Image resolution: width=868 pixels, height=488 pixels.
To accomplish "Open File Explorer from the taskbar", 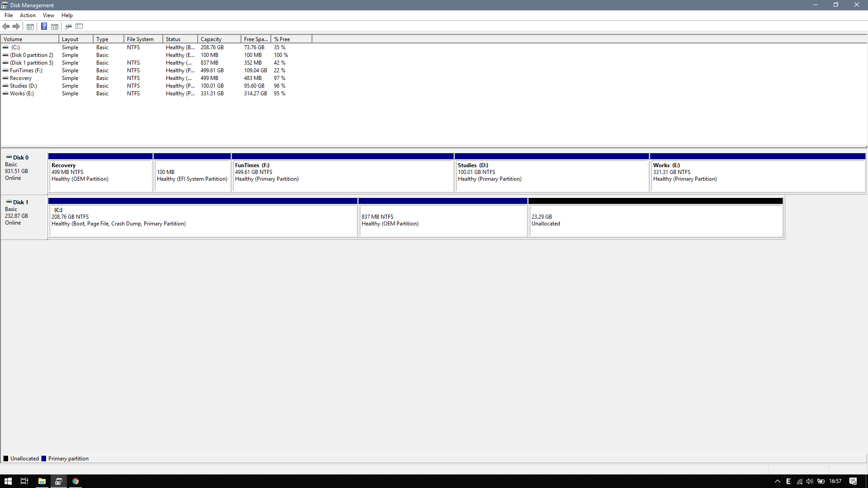I will (x=42, y=481).
